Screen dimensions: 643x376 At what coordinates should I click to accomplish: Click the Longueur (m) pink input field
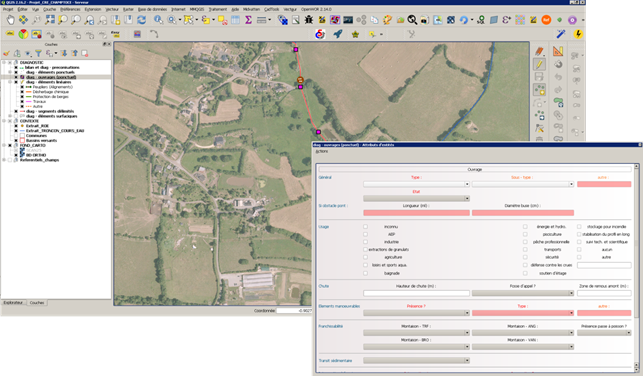(416, 213)
